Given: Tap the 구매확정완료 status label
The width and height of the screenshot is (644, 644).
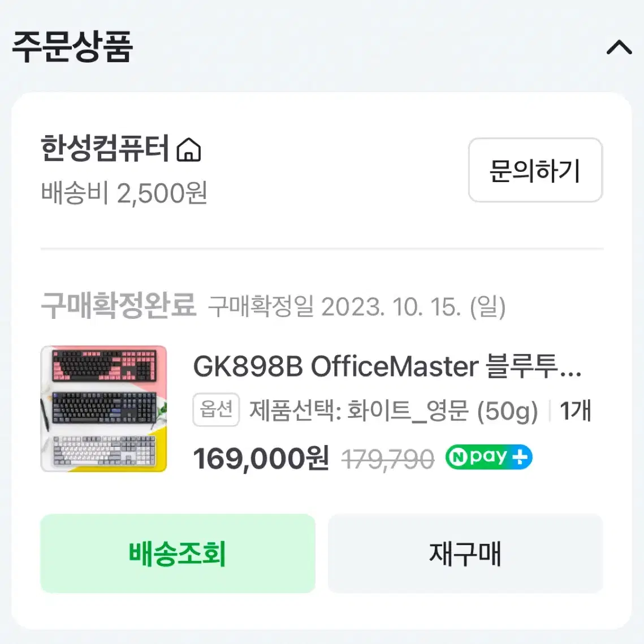Looking at the screenshot, I should tap(118, 305).
